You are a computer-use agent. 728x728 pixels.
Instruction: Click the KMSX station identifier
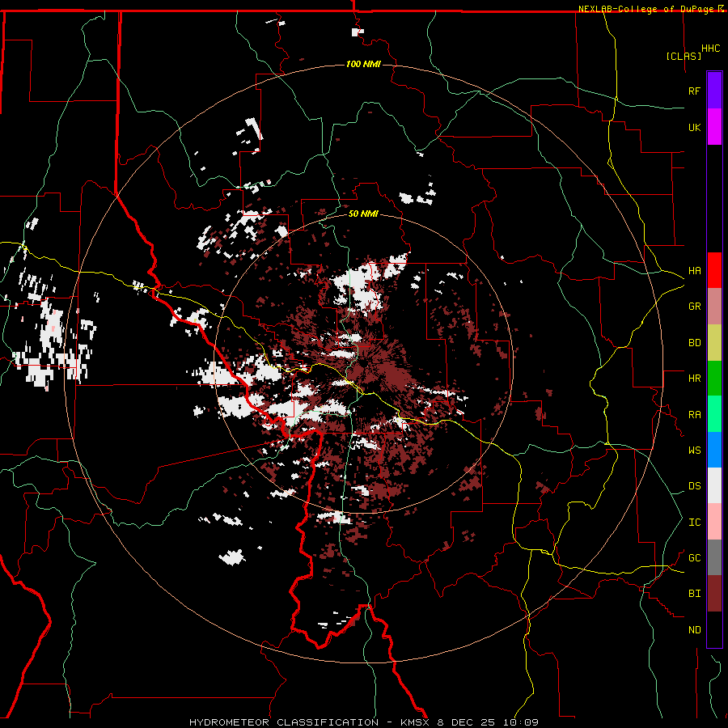tap(417, 722)
